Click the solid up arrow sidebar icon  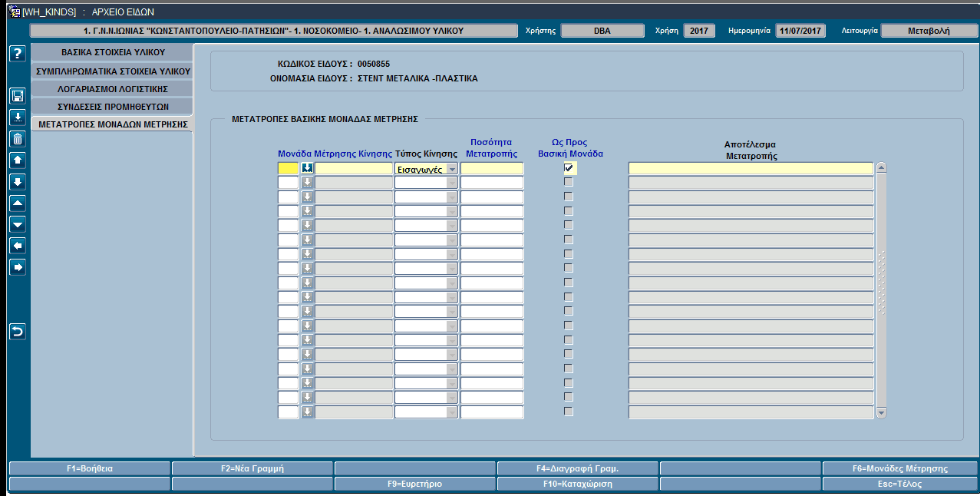click(18, 160)
